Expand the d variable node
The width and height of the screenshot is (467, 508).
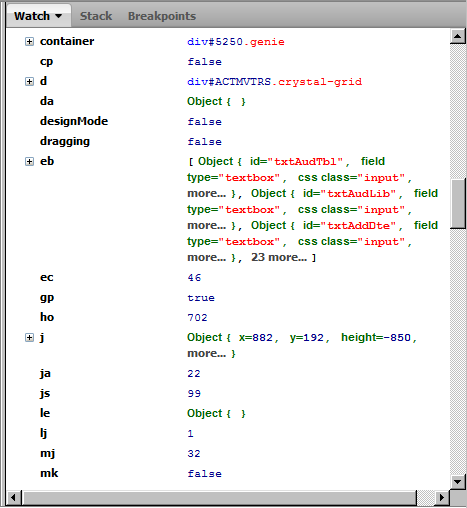coord(29,81)
